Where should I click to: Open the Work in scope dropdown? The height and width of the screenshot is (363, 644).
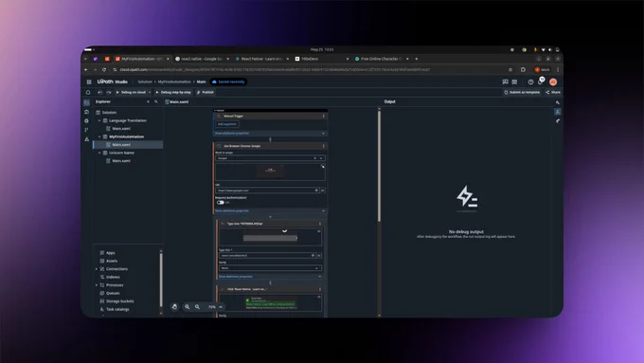[321, 158]
